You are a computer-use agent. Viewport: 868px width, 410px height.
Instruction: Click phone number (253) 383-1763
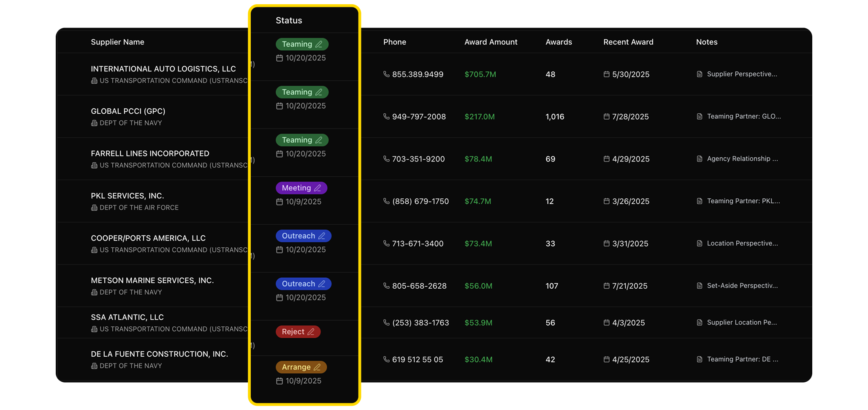click(420, 323)
